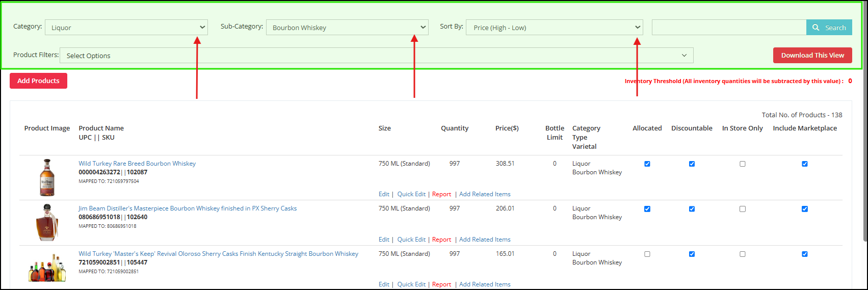Toggle Include Marketplace for Wild Turkey Rare Breed
Image resolution: width=868 pixels, height=290 pixels.
pos(805,164)
